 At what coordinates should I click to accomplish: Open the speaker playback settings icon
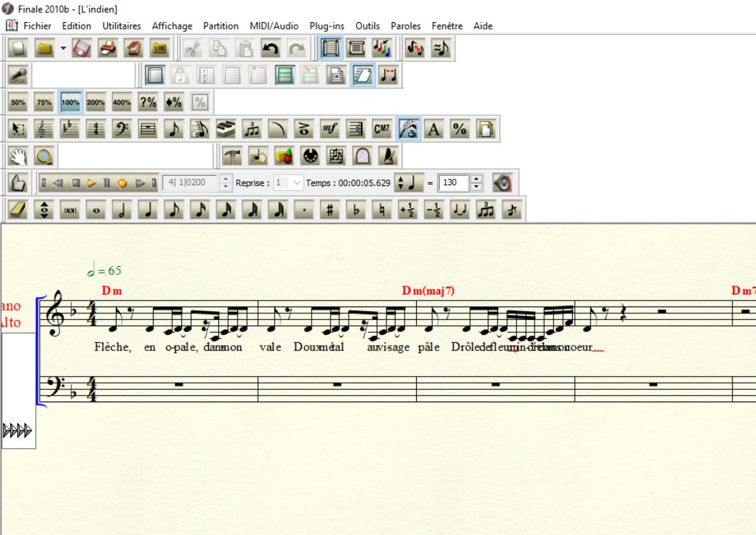pyautogui.click(x=502, y=183)
